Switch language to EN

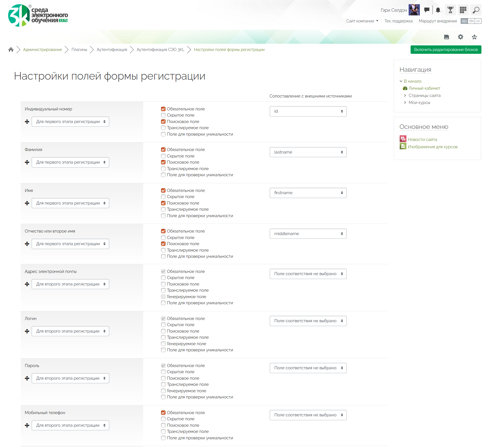471,21
